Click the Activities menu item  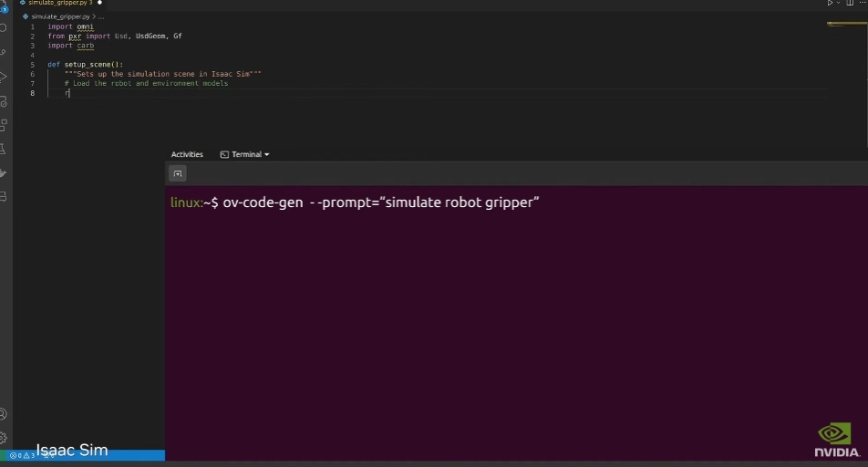(x=187, y=155)
